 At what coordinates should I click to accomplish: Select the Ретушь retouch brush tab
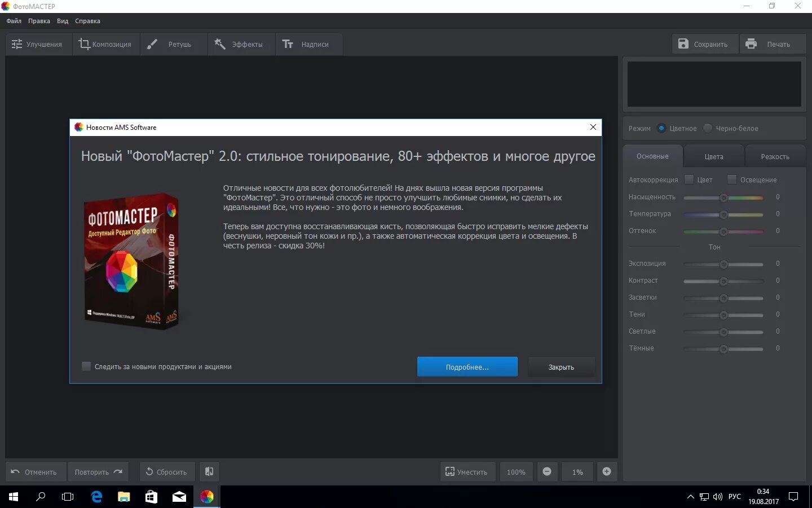[174, 44]
